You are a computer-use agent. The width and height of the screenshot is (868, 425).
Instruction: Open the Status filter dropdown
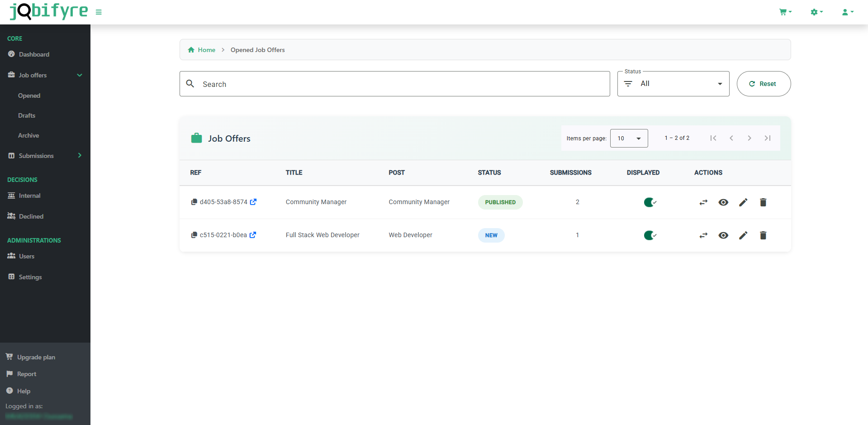coord(673,84)
